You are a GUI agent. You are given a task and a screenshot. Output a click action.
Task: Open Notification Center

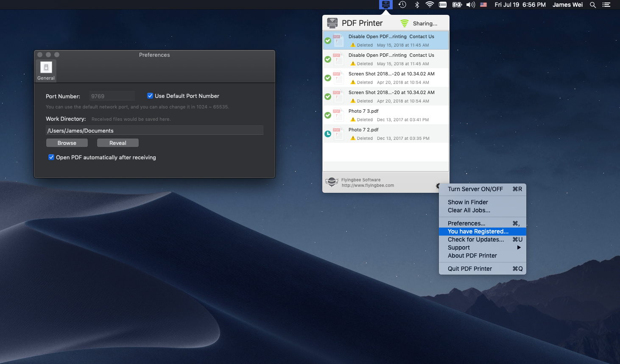(606, 5)
